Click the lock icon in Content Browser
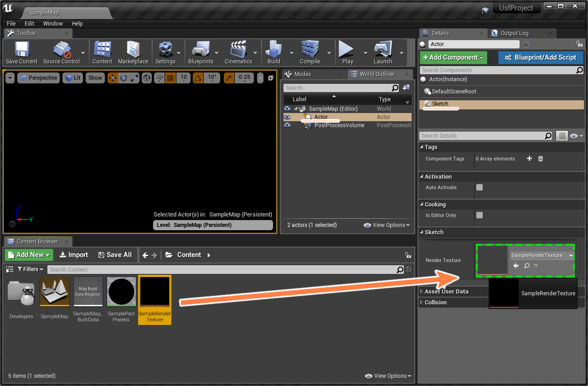Viewport: 588px width, 386px height. [x=407, y=255]
